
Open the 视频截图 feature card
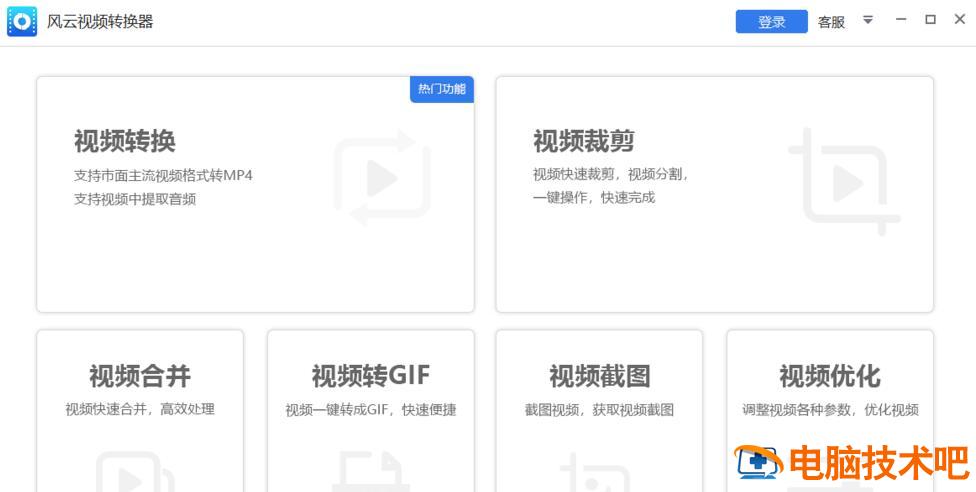599,411
